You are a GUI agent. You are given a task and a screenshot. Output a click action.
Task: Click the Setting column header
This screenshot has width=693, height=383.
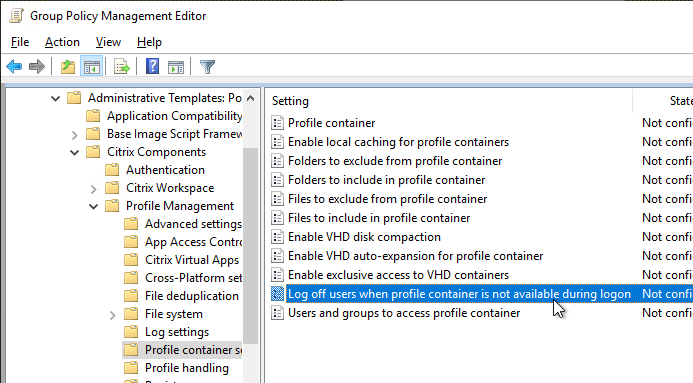[451, 101]
